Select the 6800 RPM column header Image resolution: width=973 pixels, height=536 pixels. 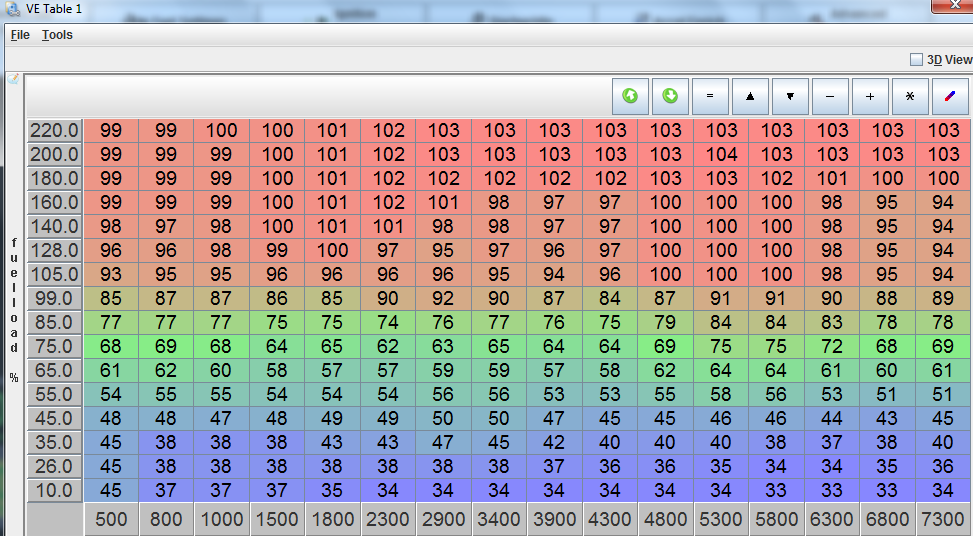(x=887, y=519)
